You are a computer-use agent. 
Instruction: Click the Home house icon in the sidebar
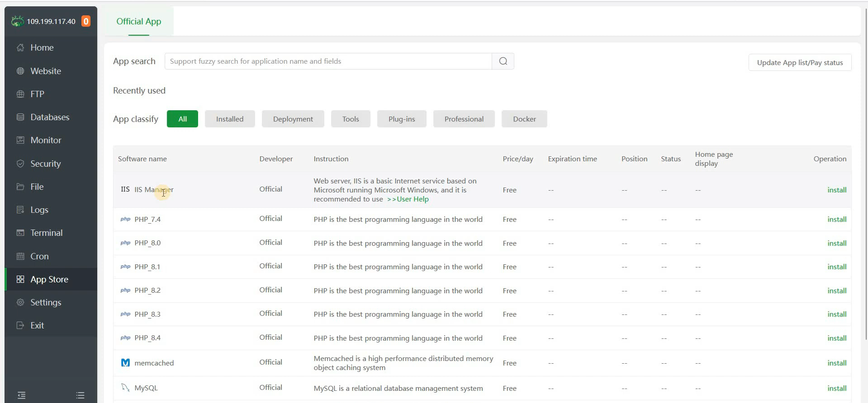click(x=20, y=47)
